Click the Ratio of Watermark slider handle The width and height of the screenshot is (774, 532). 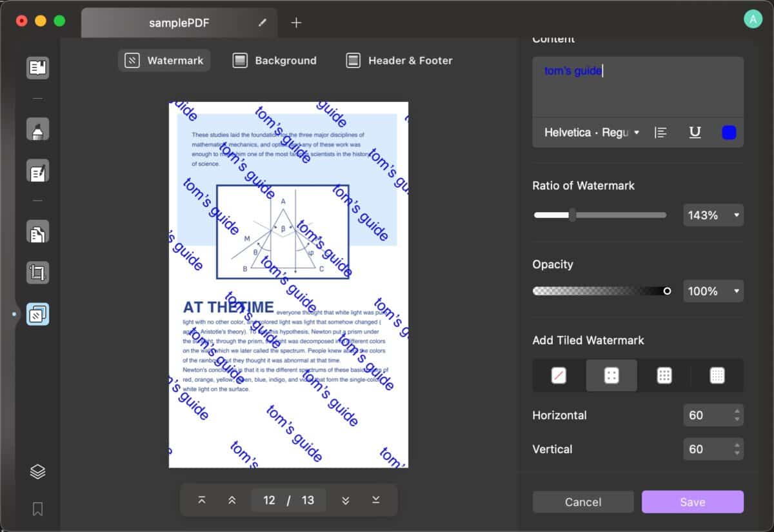[x=572, y=215]
